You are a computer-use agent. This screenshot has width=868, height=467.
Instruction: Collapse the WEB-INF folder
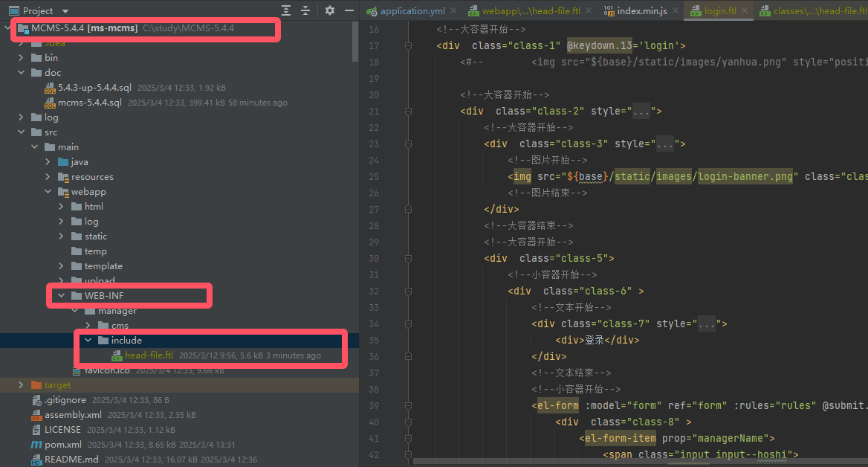(61, 296)
